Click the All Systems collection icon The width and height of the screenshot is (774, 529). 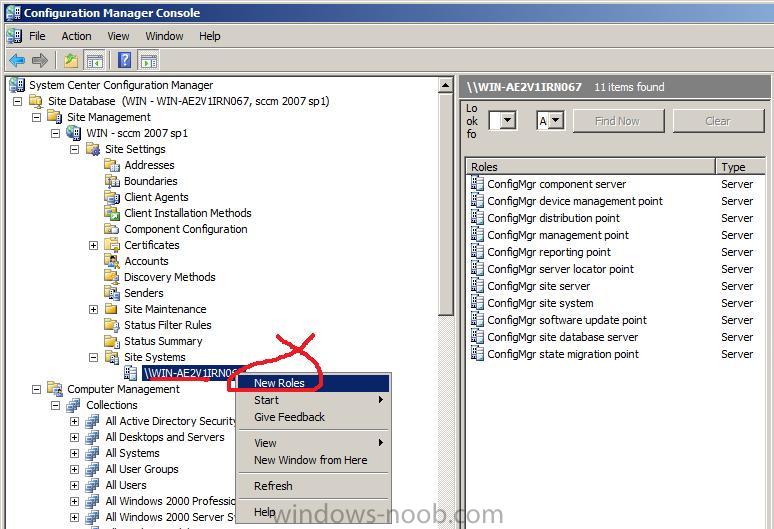point(92,453)
